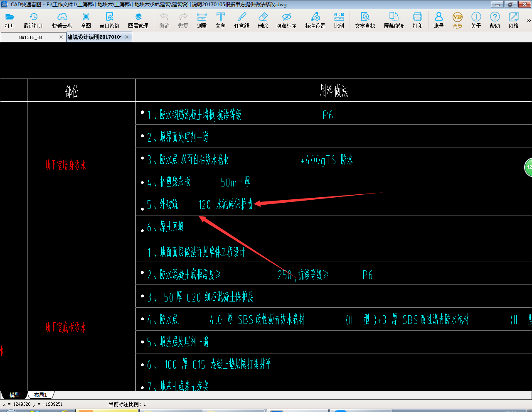This screenshot has width=532, height=412.
Task: Expand the toolbar overflow chevron
Action: (529, 20)
